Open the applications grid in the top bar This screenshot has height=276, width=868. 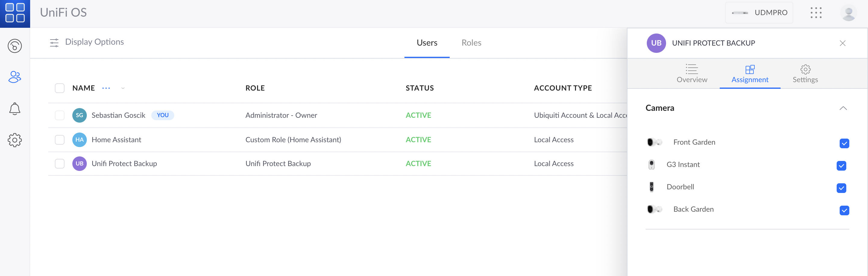pyautogui.click(x=816, y=12)
